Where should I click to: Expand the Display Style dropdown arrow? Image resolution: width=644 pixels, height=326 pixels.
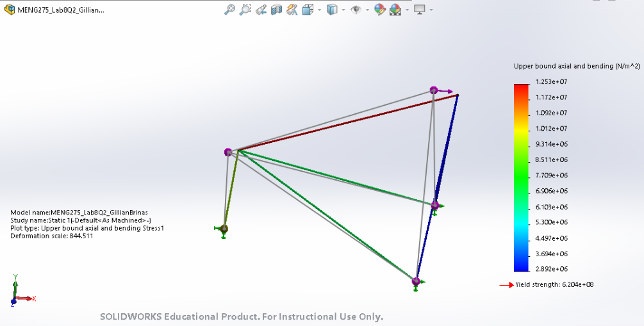[343, 10]
